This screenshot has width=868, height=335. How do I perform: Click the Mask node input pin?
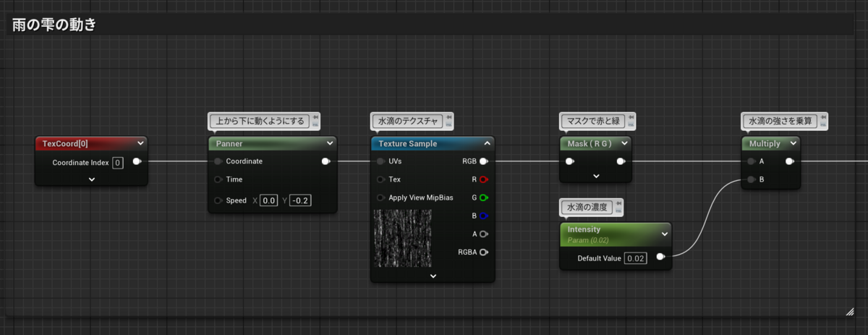click(570, 161)
